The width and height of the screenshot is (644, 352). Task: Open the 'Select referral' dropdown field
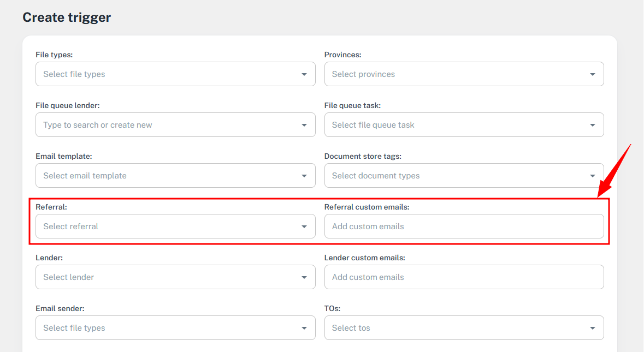(x=164, y=226)
